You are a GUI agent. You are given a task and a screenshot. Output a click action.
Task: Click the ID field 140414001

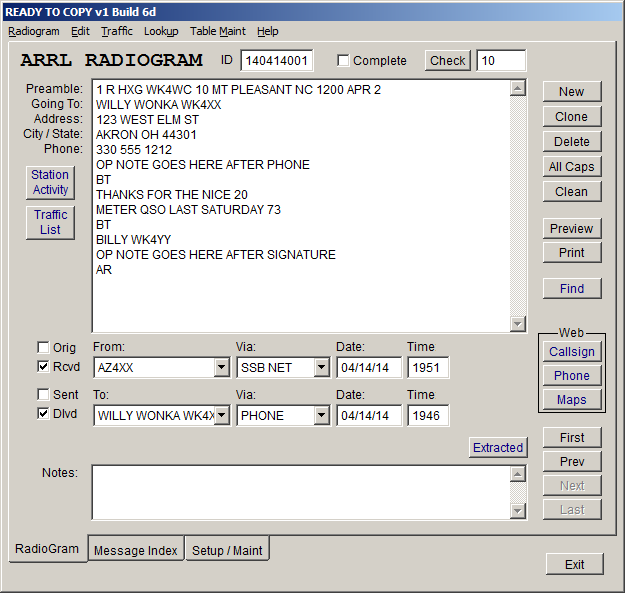coord(277,61)
